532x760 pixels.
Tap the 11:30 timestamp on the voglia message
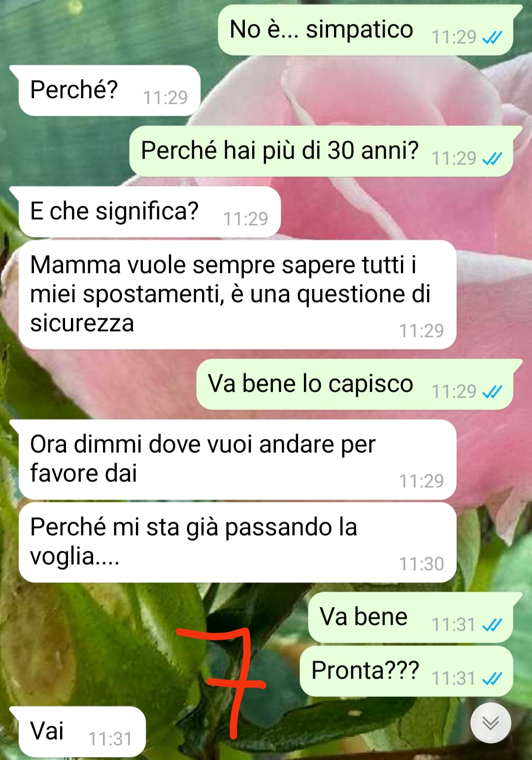[422, 564]
